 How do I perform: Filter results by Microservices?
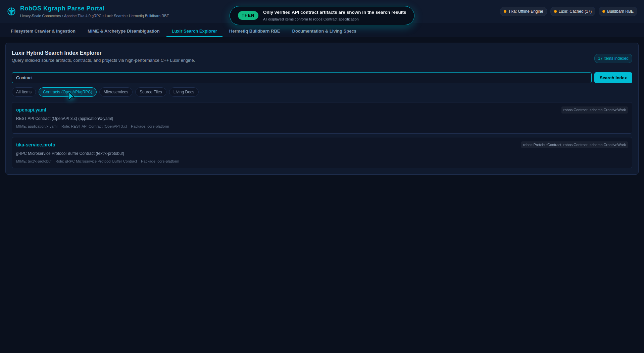(x=116, y=92)
